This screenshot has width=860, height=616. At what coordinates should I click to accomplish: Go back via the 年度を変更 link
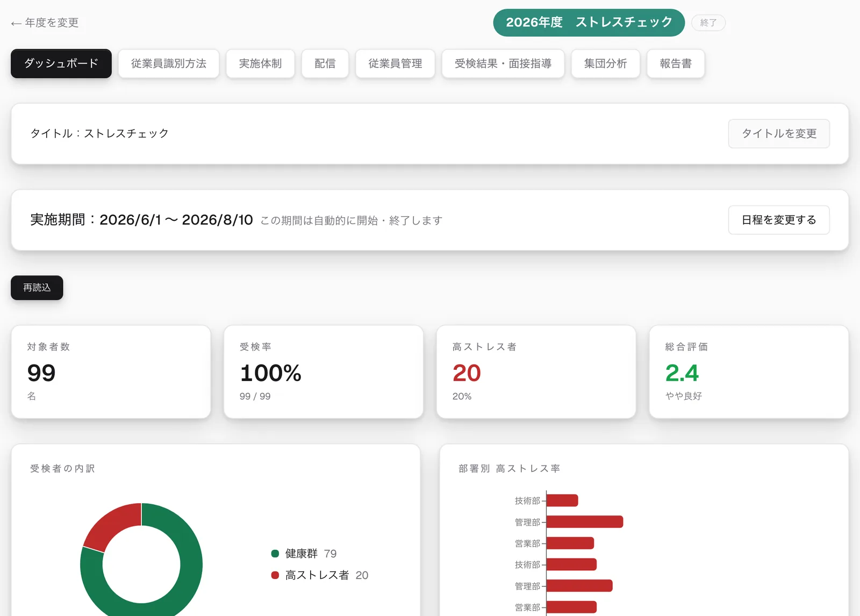(x=45, y=23)
